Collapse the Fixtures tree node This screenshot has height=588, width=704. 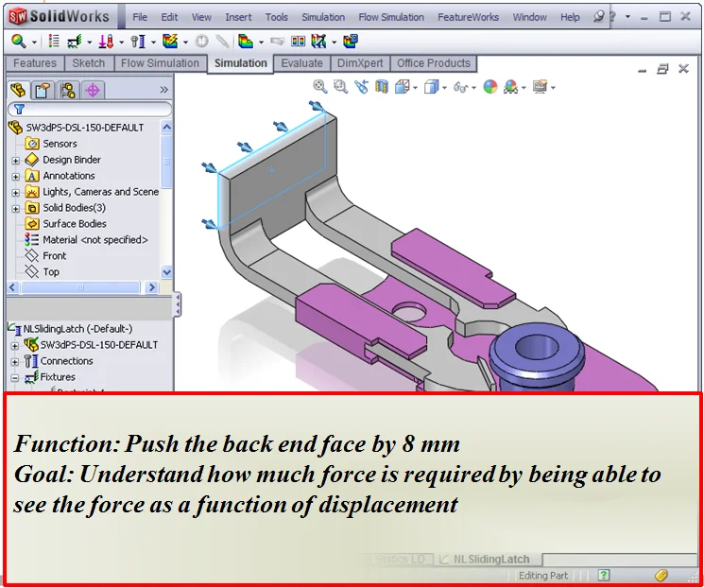pos(15,377)
